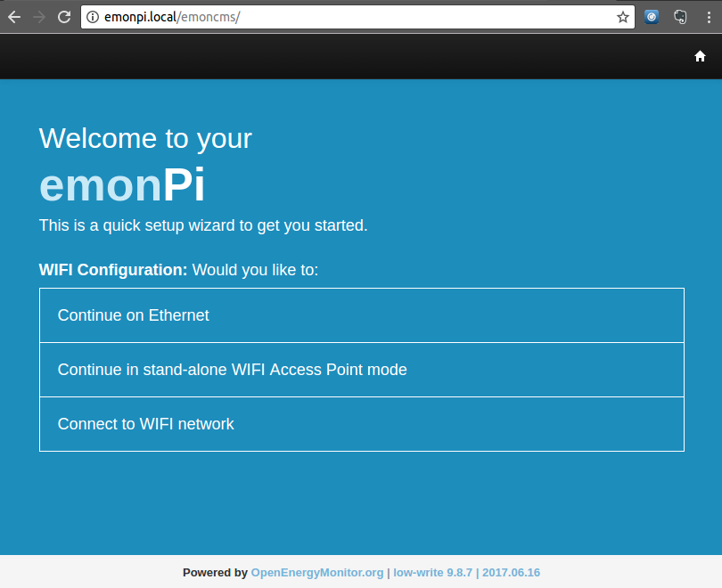Open the Chrome three-dot menu
Image resolution: width=722 pixels, height=588 pixels.
coord(709,18)
